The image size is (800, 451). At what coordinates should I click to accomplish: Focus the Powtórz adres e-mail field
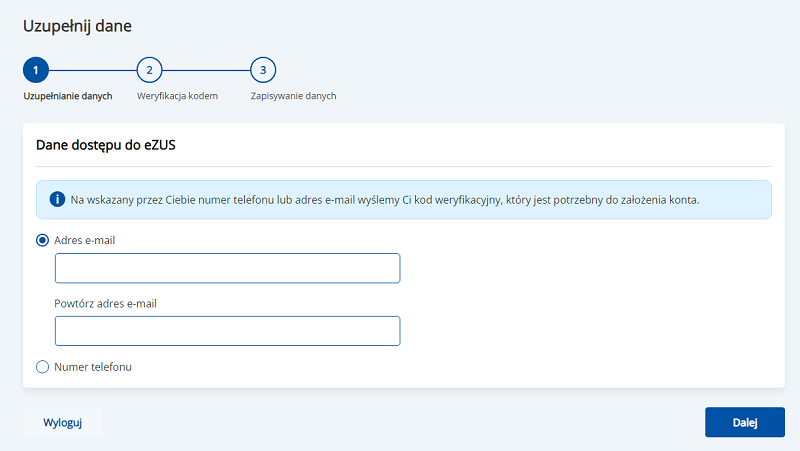pyautogui.click(x=228, y=331)
